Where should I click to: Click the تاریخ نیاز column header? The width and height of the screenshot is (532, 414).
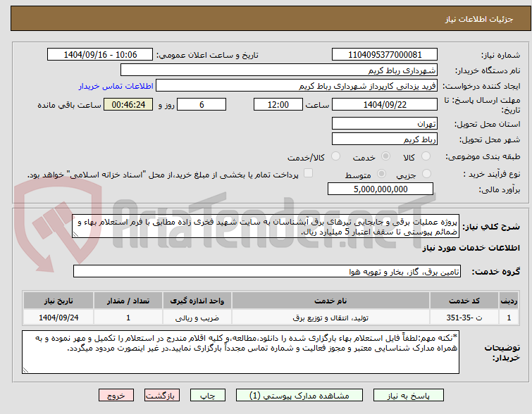point(58,301)
